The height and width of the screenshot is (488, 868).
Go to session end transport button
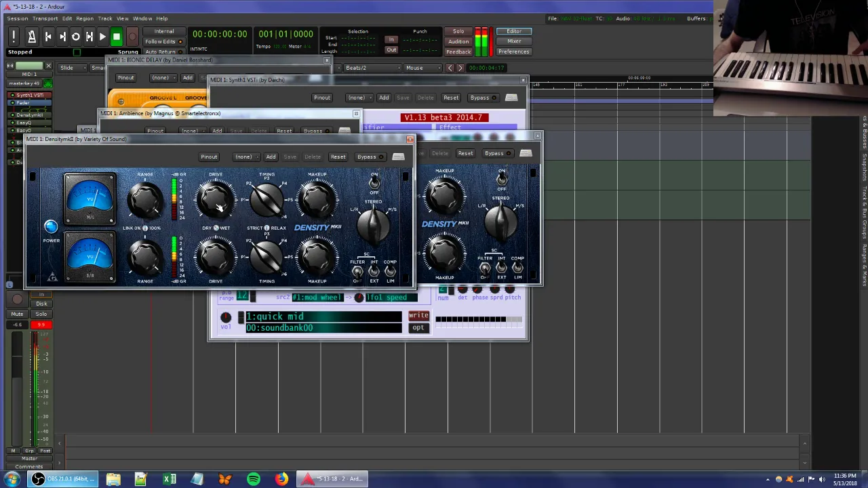(62, 37)
